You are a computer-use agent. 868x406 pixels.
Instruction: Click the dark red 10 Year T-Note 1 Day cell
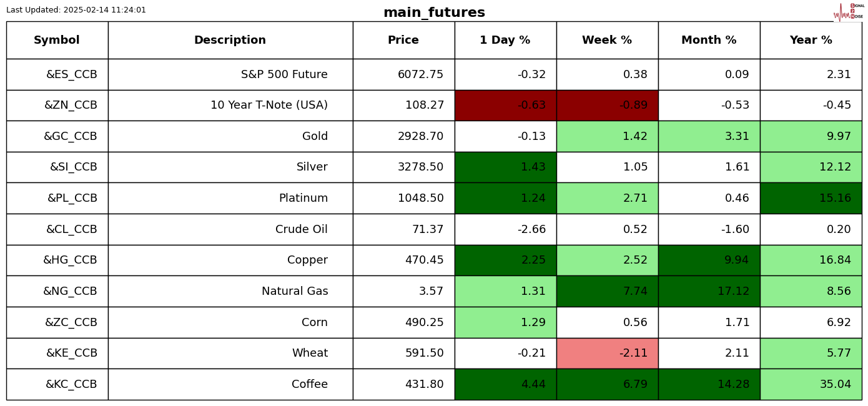click(x=505, y=106)
